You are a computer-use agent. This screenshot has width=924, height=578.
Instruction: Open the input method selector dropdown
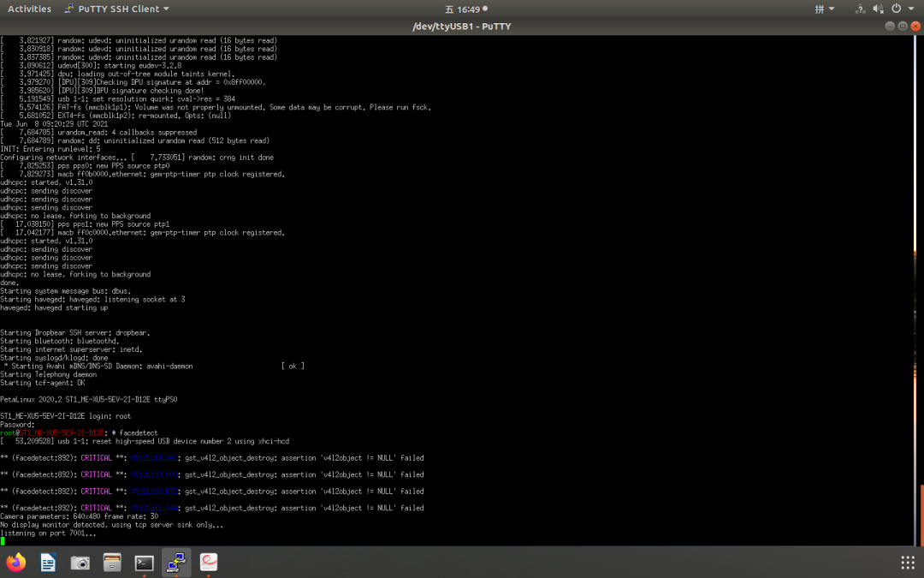point(825,9)
